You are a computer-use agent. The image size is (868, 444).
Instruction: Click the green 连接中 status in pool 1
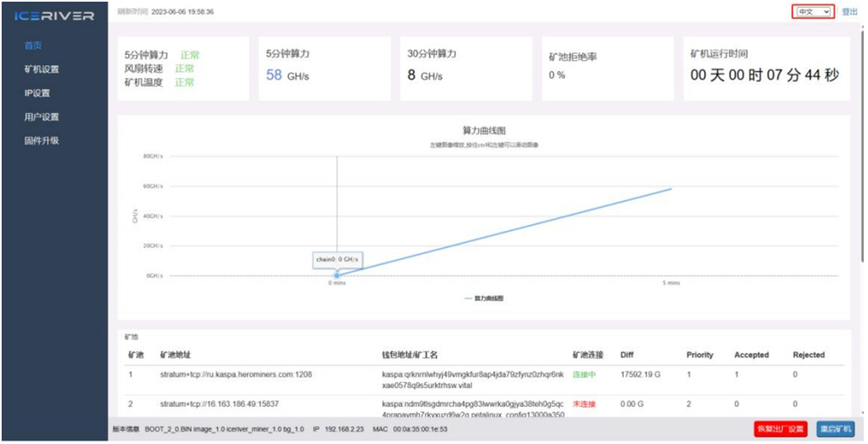tap(584, 375)
